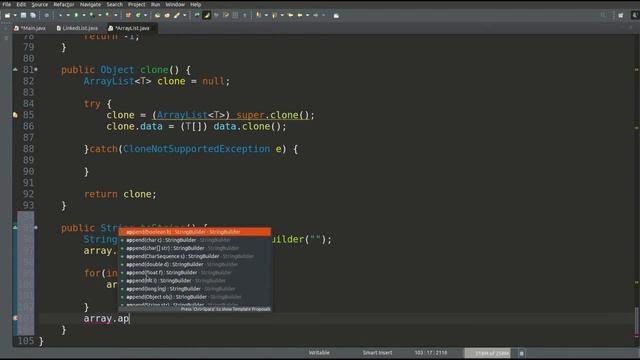This screenshot has width=640, height=360.
Task: Run garbage collector trash icon
Action: coord(521,353)
